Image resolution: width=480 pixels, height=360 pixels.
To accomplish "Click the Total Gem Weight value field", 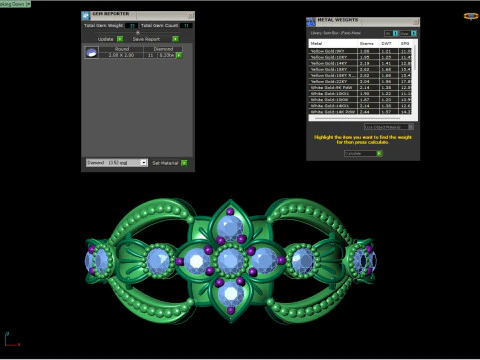I will point(132,26).
